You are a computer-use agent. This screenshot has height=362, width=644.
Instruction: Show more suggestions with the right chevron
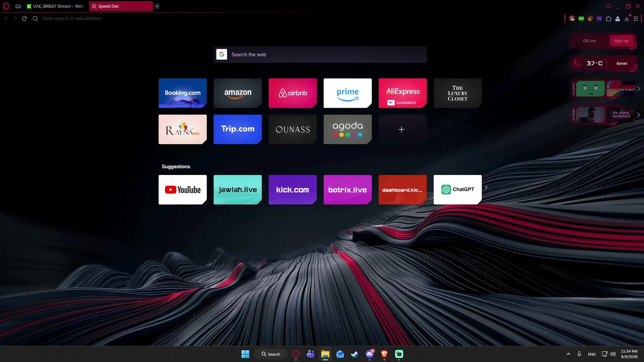[486, 188]
